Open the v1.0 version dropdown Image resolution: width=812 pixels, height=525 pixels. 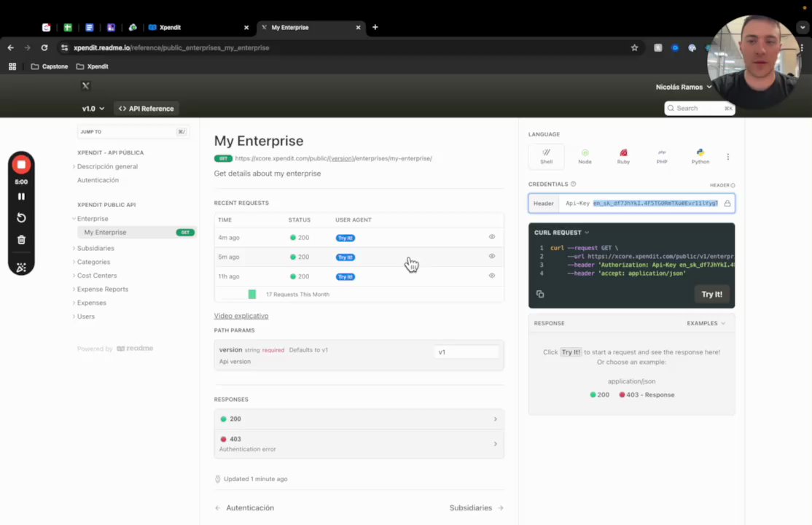[x=93, y=109]
